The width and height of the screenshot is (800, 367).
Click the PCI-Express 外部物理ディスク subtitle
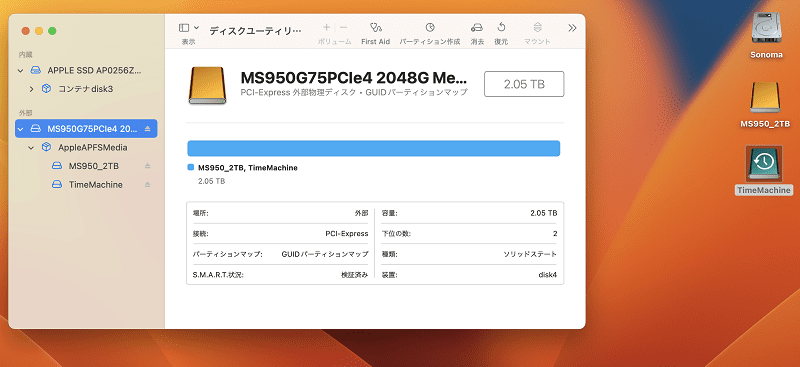[x=354, y=93]
